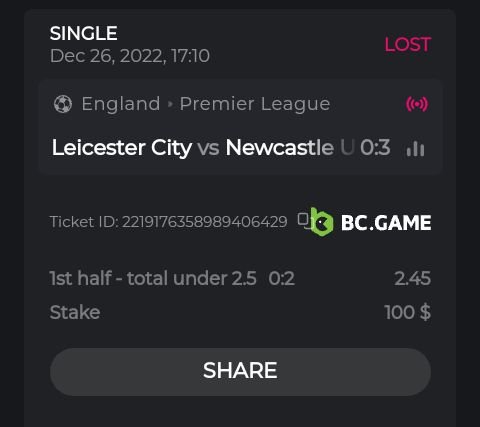This screenshot has width=480, height=427.
Task: Select the LOST status label
Action: click(408, 44)
